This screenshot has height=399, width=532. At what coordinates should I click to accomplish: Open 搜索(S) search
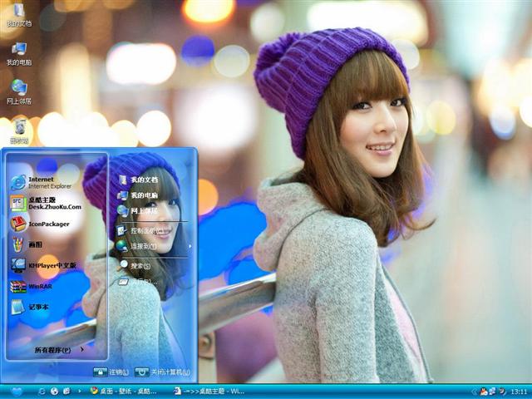coord(135,266)
